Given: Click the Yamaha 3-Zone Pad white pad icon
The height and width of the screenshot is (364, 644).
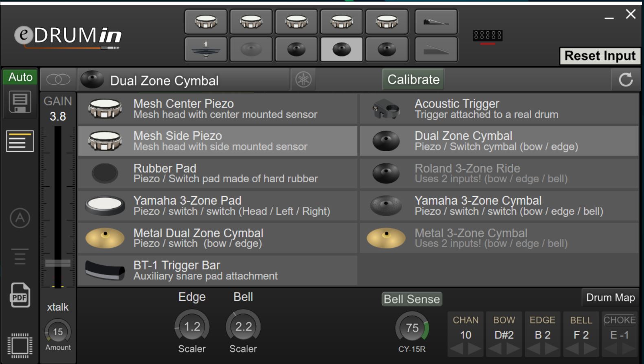Looking at the screenshot, I should (x=105, y=205).
